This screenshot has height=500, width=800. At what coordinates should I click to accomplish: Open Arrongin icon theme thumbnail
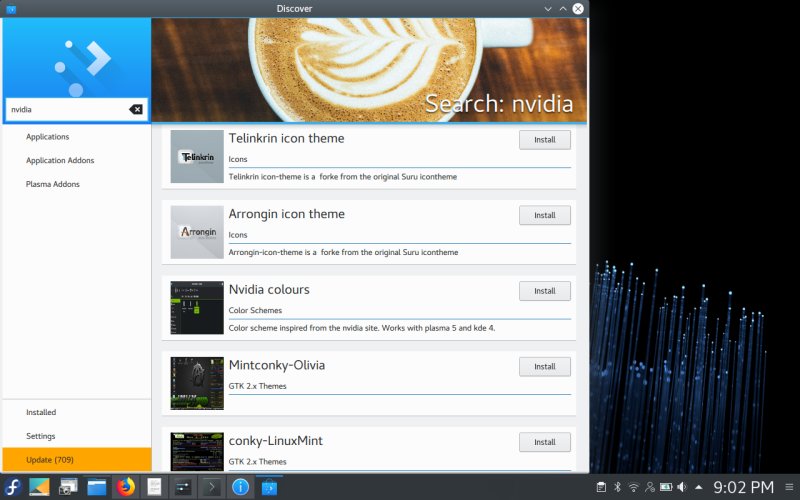[197, 232]
